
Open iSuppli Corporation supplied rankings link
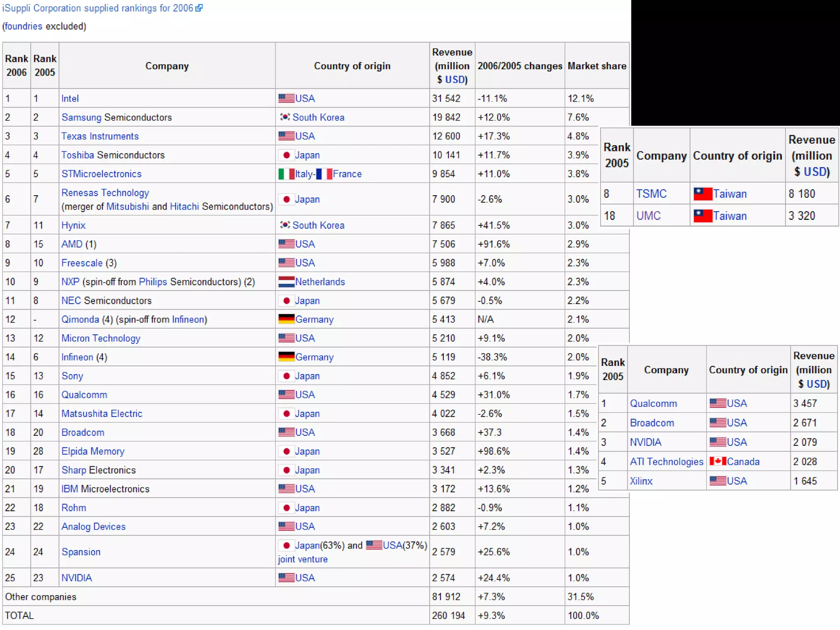tap(98, 8)
